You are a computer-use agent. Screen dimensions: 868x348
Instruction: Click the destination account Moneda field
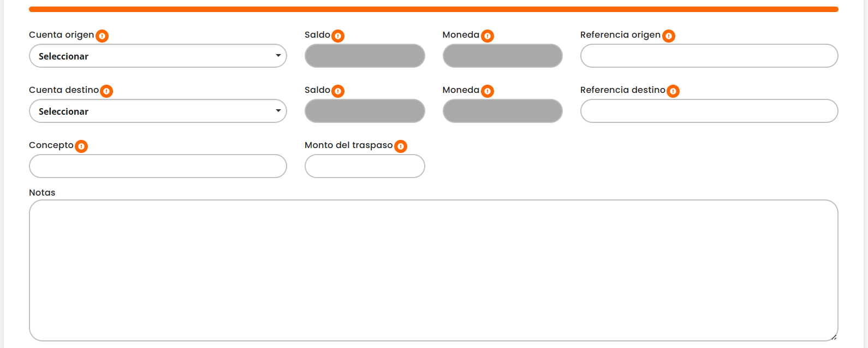tap(502, 111)
